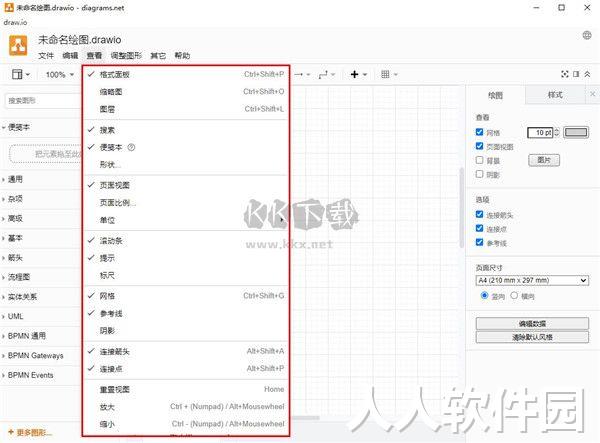The width and height of the screenshot is (600, 443).
Task: Click the collapse double-chevron icon
Action: [x=587, y=74]
